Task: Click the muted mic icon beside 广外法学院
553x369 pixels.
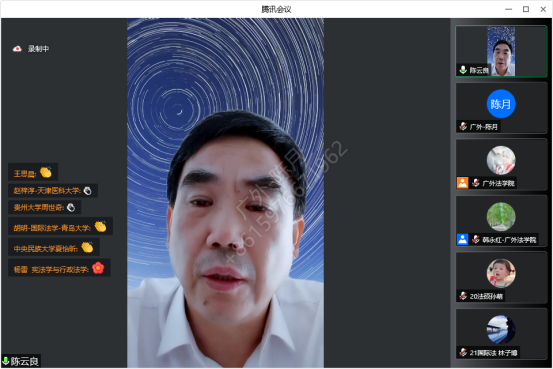Action: [476, 183]
